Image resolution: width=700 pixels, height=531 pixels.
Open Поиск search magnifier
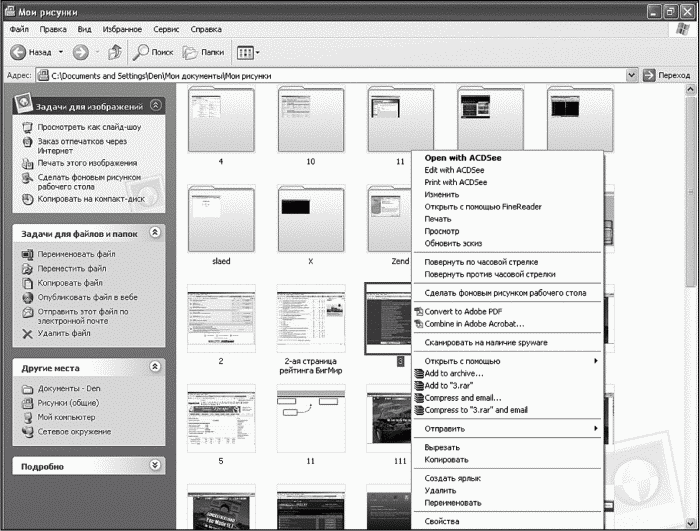(x=141, y=52)
